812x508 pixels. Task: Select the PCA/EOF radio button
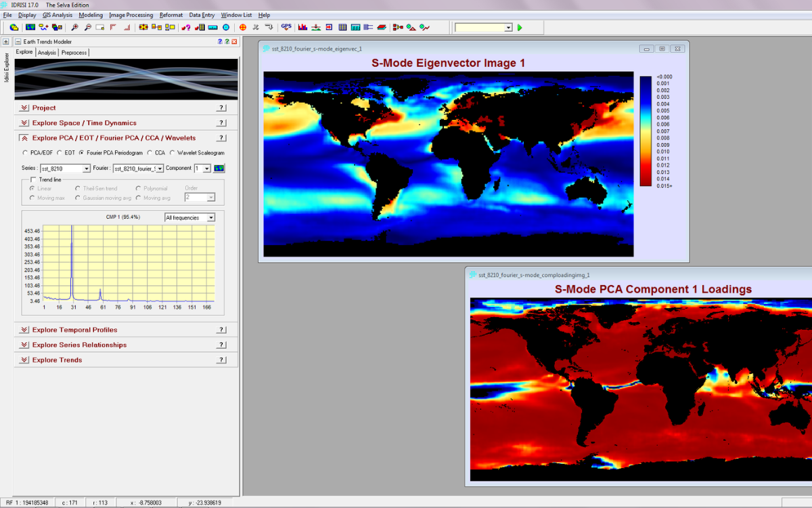(x=26, y=153)
